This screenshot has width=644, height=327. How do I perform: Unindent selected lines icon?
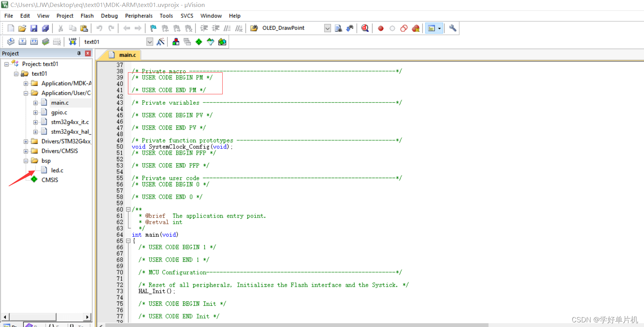216,28
